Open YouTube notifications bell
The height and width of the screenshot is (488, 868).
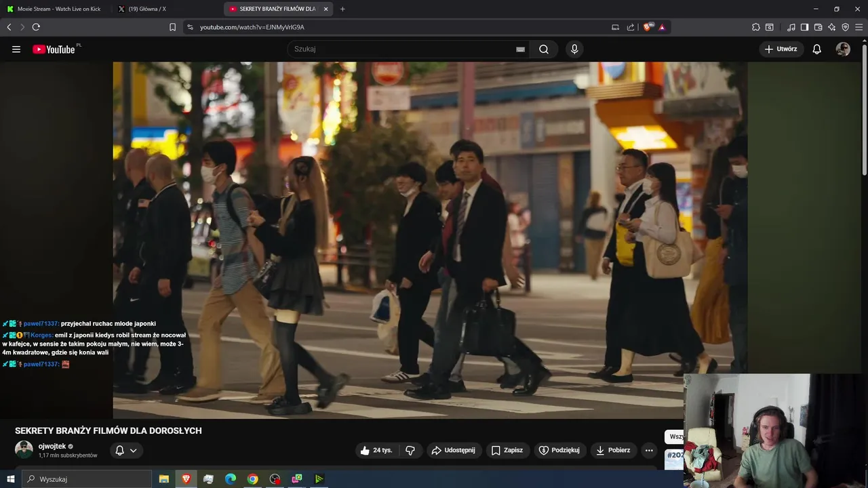click(817, 49)
